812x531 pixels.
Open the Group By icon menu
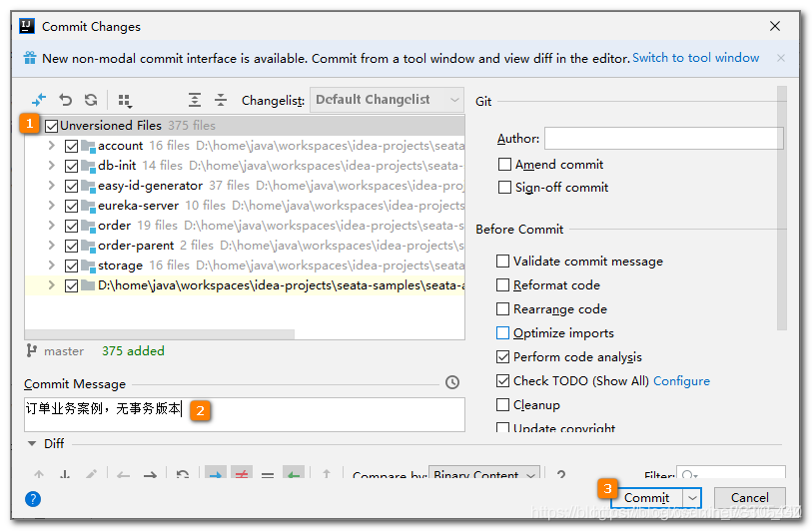point(124,100)
